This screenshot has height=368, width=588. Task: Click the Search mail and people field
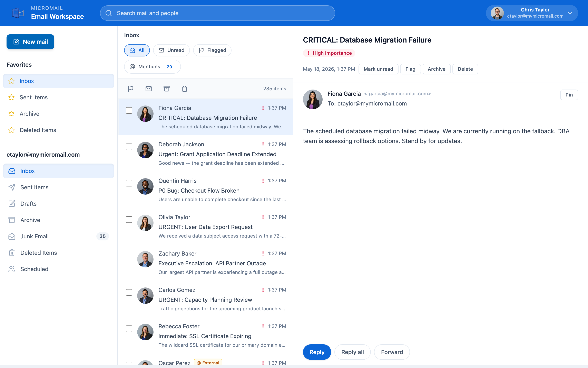[x=217, y=13]
